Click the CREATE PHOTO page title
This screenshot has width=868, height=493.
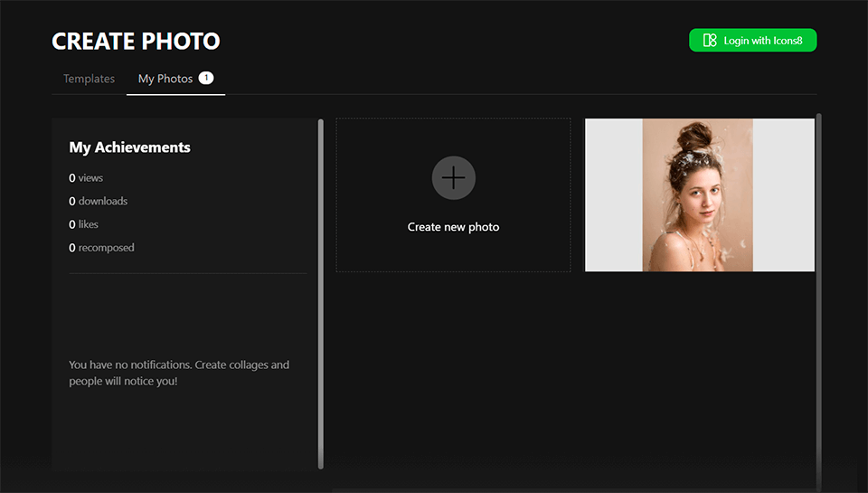coord(136,42)
